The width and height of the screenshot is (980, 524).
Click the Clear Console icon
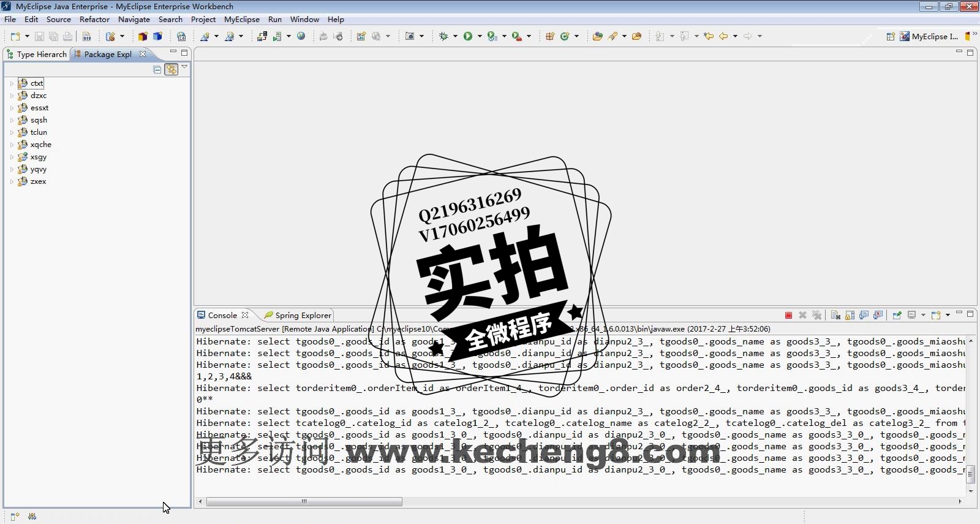835,315
